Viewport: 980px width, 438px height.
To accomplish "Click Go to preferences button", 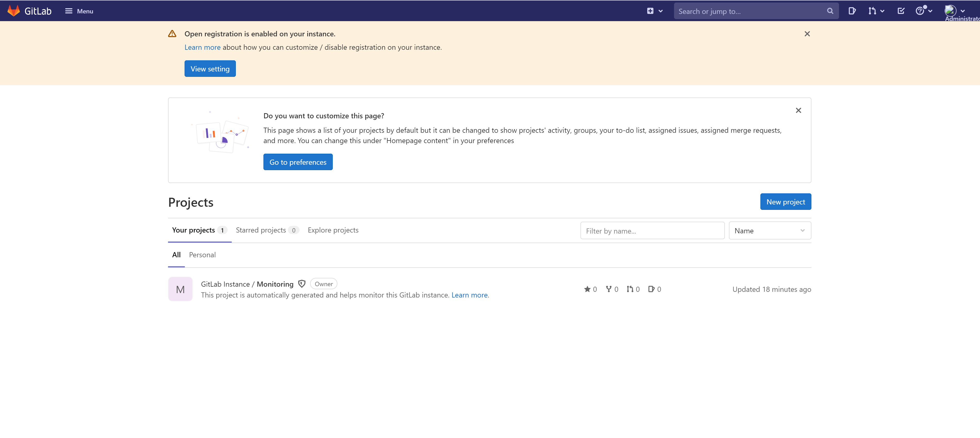I will (298, 162).
